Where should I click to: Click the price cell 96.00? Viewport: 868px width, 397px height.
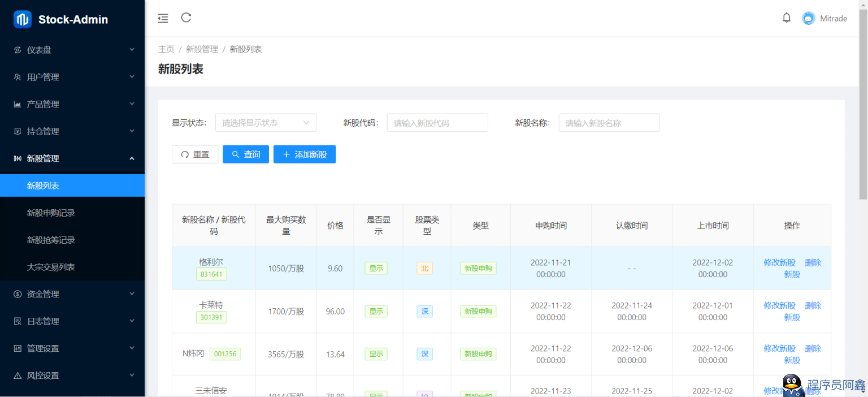tap(335, 311)
